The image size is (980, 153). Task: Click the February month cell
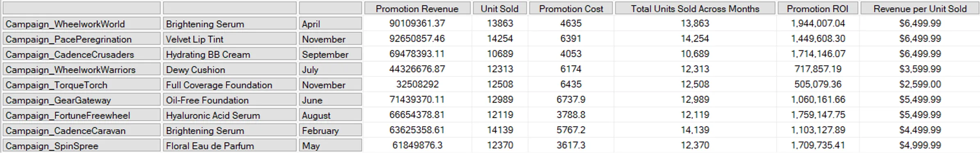coord(330,130)
